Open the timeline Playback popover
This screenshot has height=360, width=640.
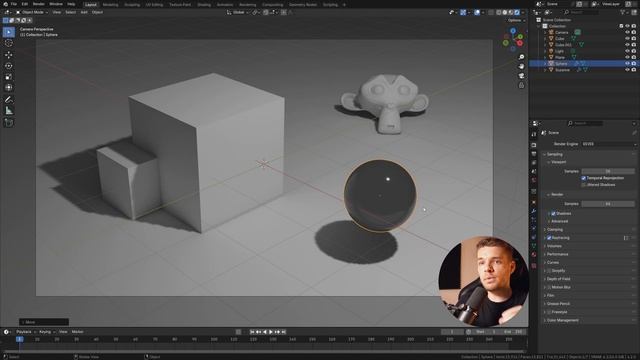click(x=25, y=332)
